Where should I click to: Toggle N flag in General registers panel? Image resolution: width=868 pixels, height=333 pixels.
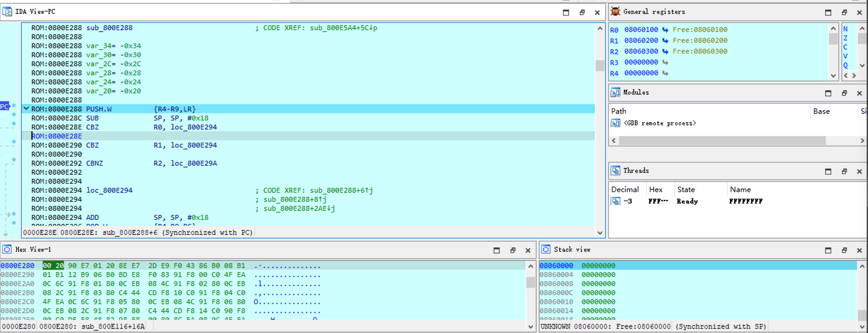click(845, 29)
